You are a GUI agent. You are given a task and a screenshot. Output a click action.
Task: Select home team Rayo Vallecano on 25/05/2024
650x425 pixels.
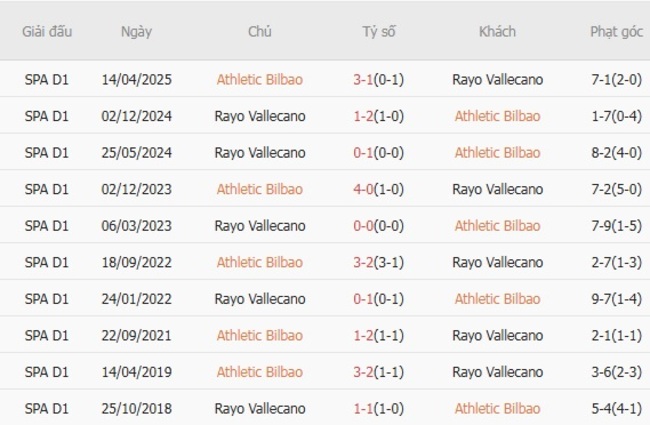click(x=260, y=153)
